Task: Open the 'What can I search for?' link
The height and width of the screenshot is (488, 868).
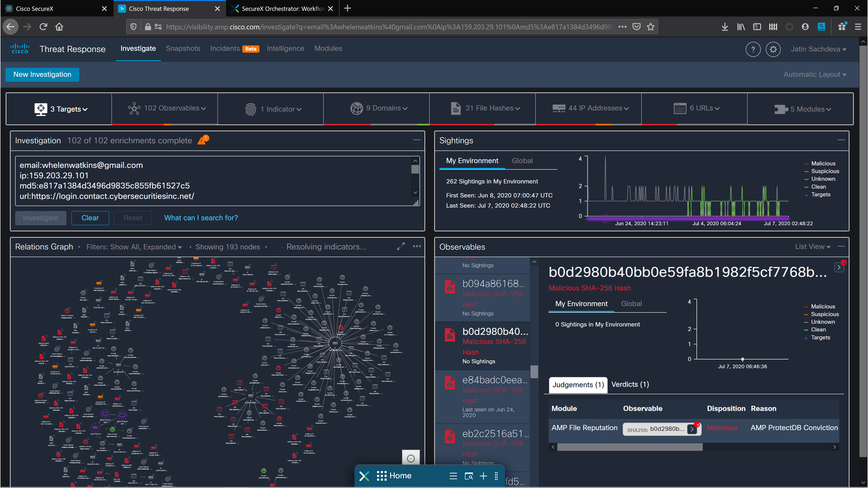Action: [201, 218]
